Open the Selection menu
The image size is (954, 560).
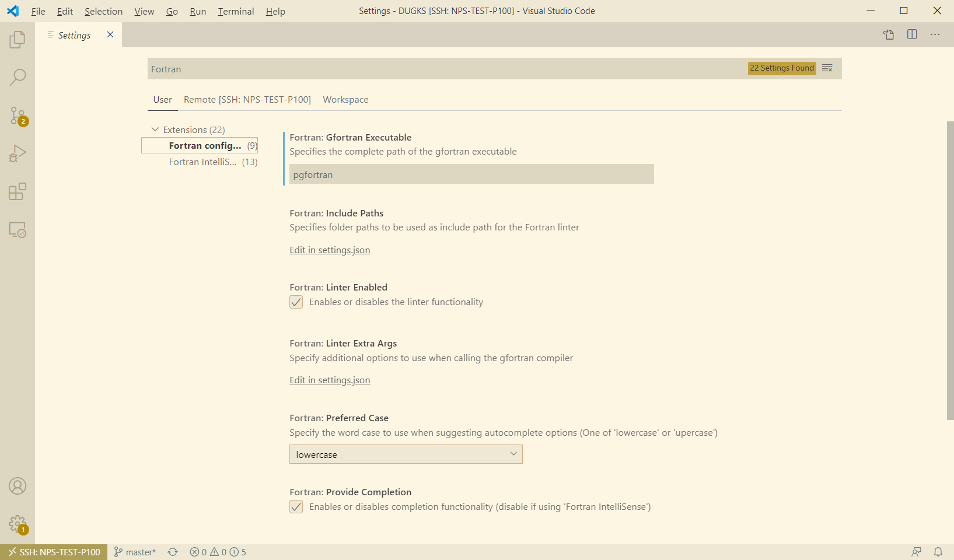click(x=104, y=11)
